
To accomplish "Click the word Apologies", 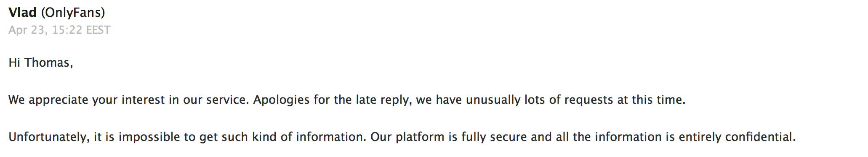I will 282,100.
